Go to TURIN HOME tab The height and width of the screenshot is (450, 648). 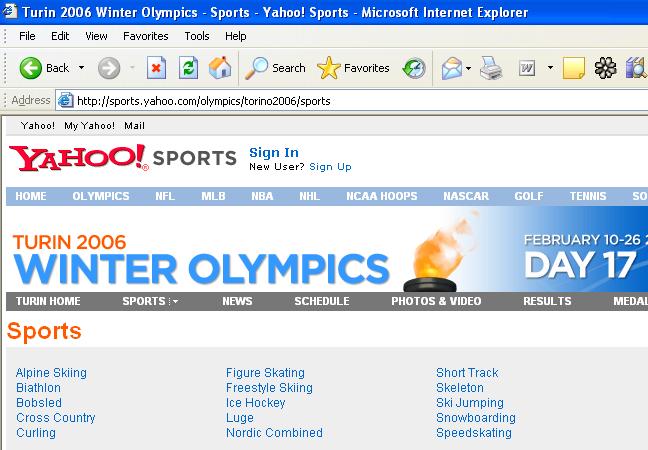tap(48, 301)
